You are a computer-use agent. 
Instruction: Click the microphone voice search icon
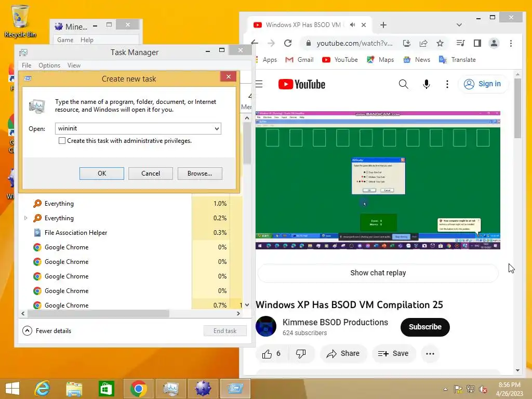tap(427, 84)
